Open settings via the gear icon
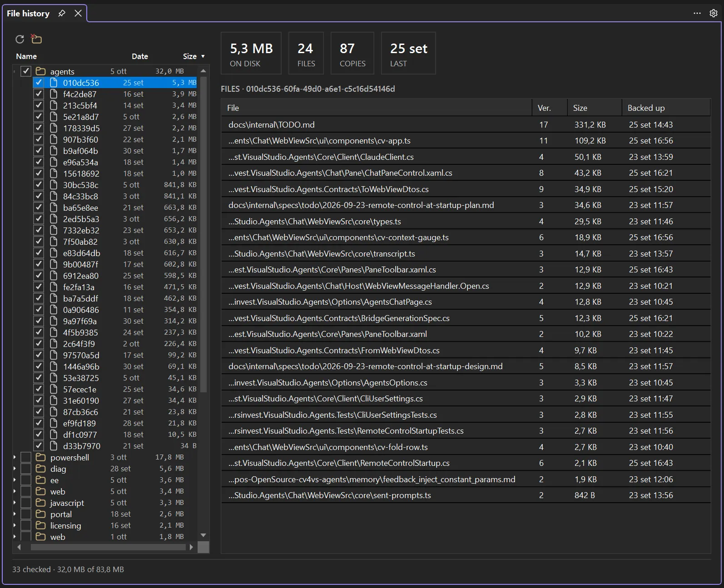Image resolution: width=724 pixels, height=588 pixels. pyautogui.click(x=714, y=13)
